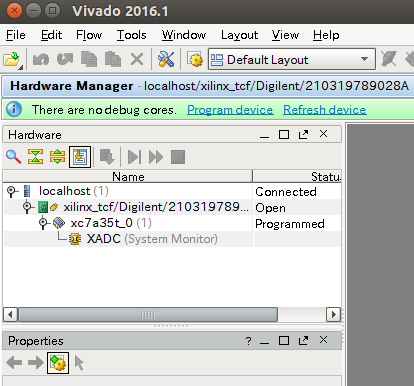Click Run Trigger play icon
414x386 pixels.
point(134,157)
